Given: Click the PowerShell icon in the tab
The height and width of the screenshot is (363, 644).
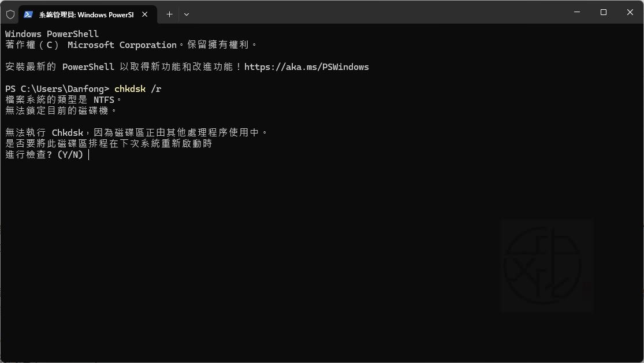Looking at the screenshot, I should coord(28,14).
